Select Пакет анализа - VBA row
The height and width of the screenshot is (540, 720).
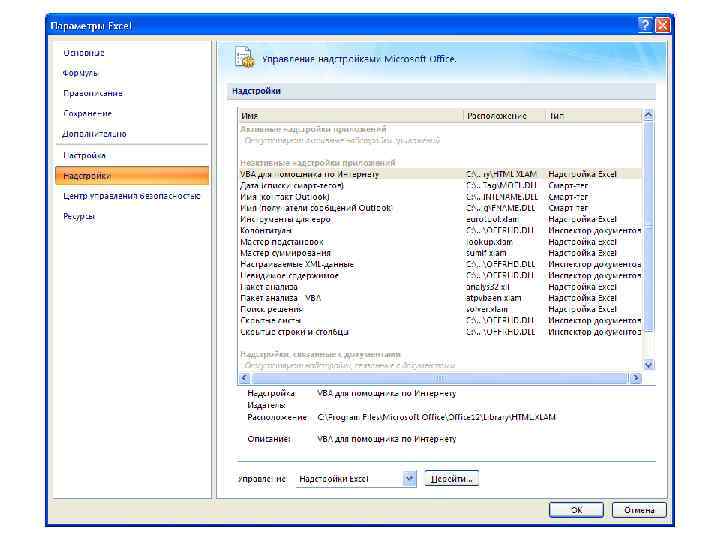440,298
